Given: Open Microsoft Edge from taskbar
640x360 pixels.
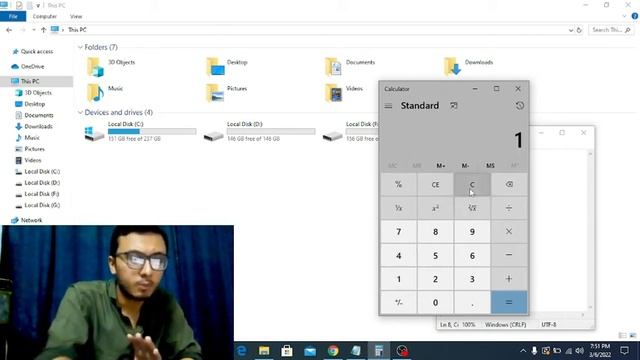Looking at the screenshot, I should [242, 351].
